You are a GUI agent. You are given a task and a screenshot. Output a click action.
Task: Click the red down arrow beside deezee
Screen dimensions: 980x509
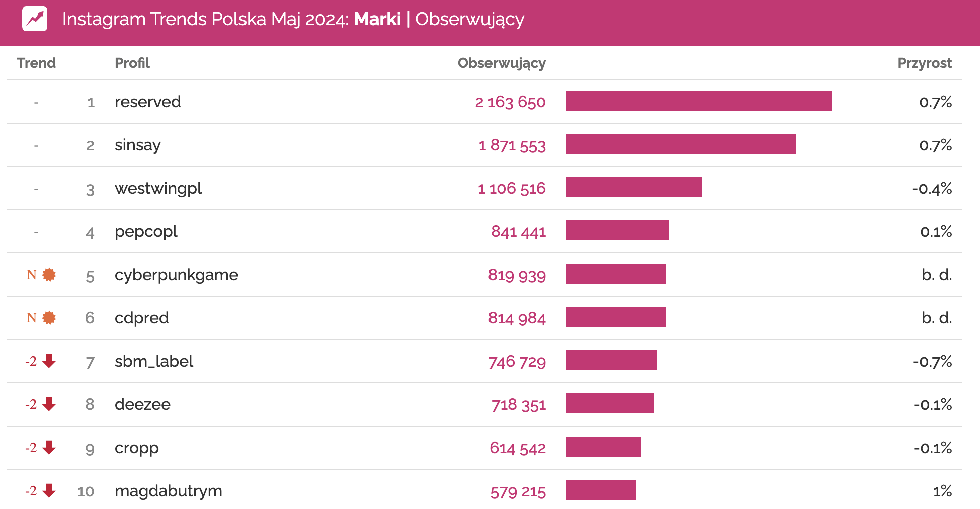click(x=49, y=404)
